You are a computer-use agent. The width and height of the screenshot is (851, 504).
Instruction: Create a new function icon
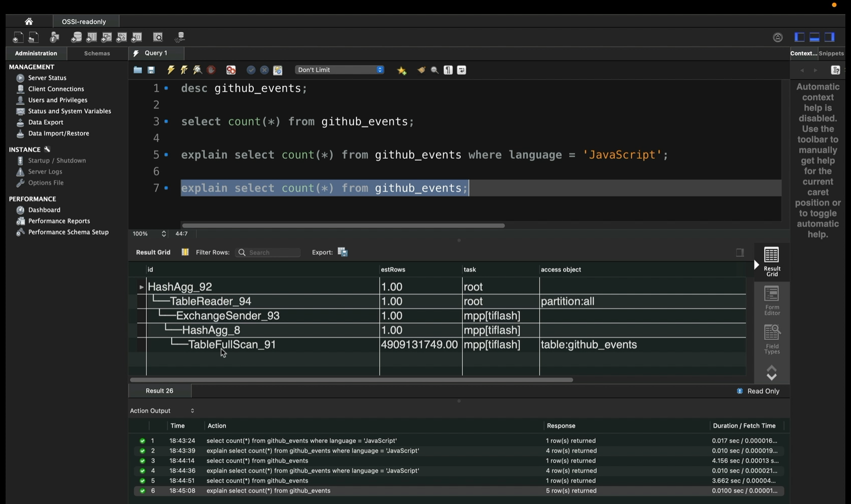[137, 37]
